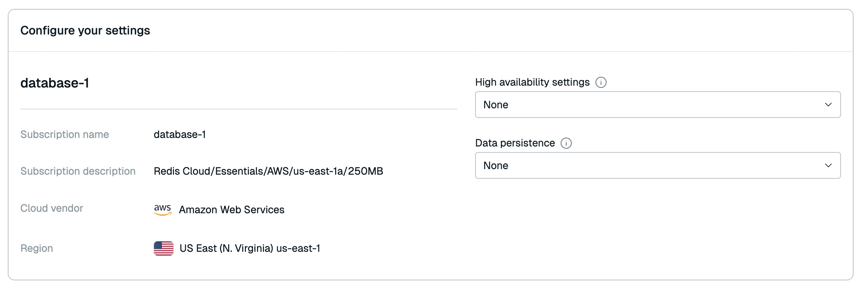This screenshot has width=868, height=290.
Task: Click the US flag icon
Action: click(x=164, y=248)
